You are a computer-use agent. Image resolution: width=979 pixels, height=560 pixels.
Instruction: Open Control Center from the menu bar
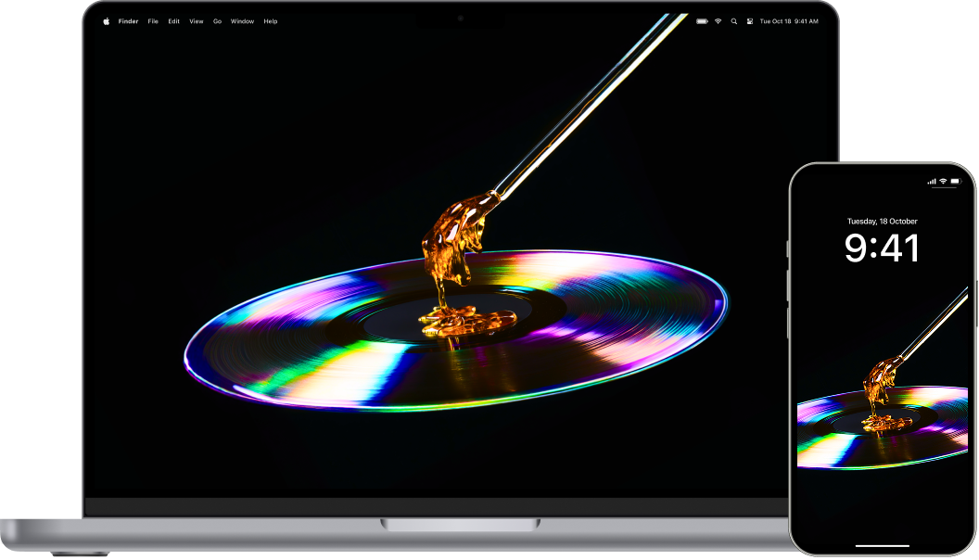750,20
